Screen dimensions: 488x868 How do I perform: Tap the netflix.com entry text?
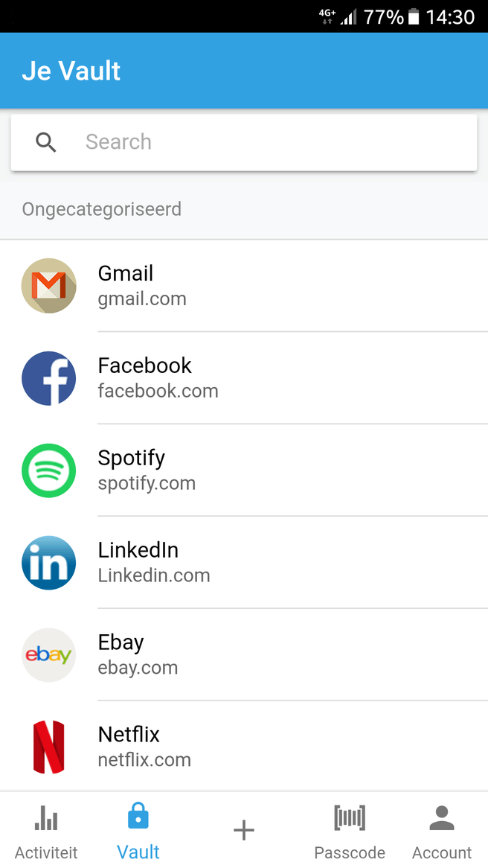coord(144,759)
